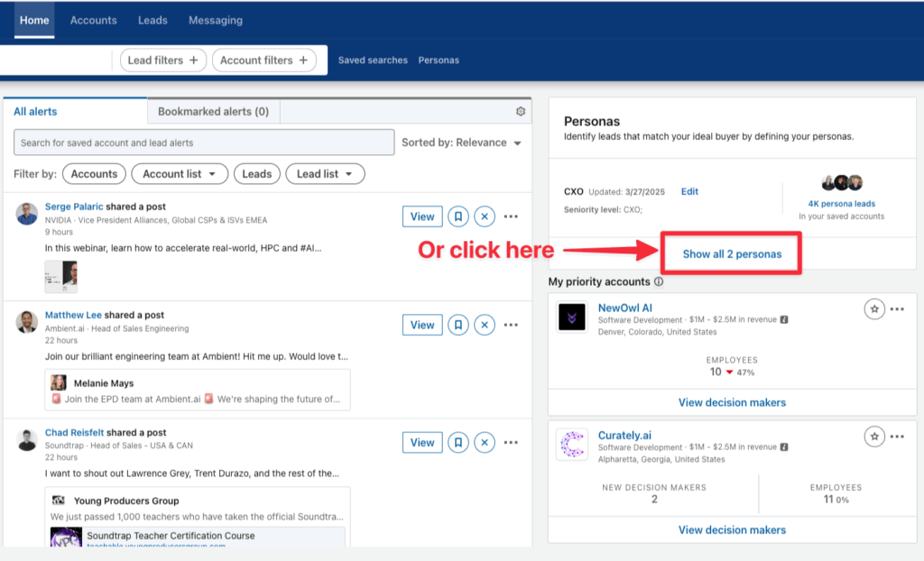
Task: Click Show all 2 personas
Action: 732,254
